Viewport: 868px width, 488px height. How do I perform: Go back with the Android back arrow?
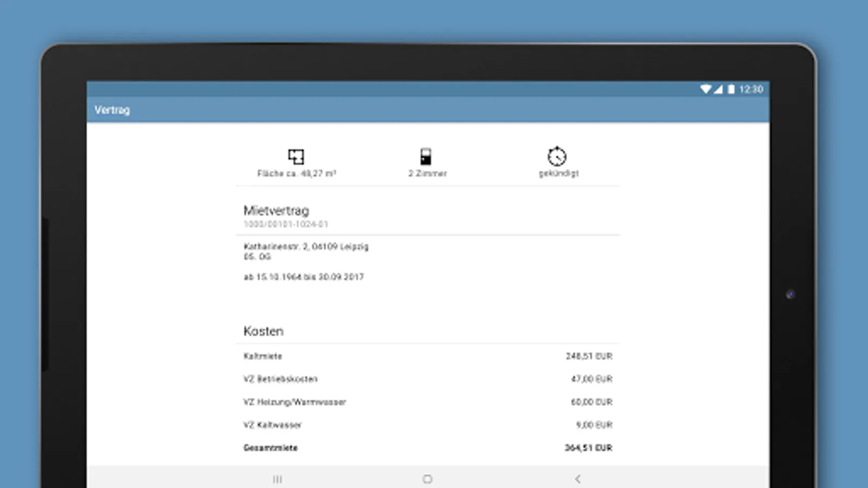pos(578,479)
